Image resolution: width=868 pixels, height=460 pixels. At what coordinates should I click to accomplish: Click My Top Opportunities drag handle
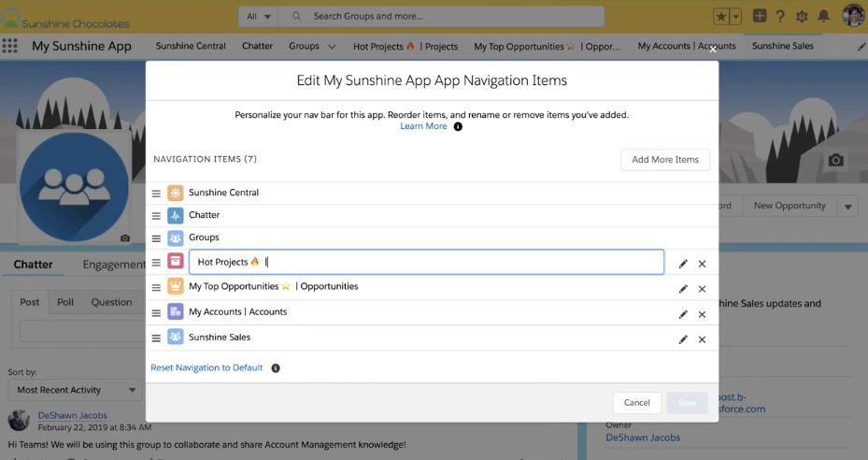156,288
